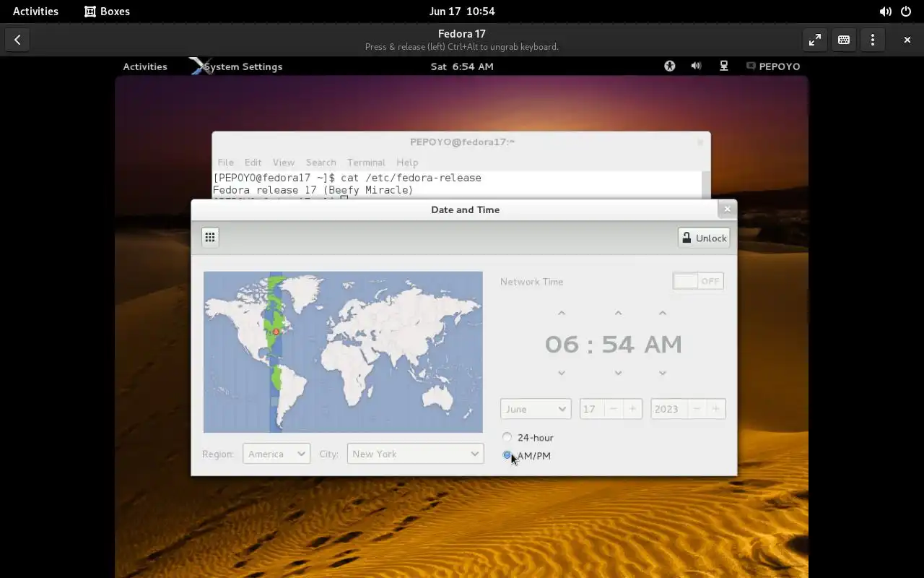Decrease the hour with the down arrow
Viewport: 924px width, 578px height.
562,373
